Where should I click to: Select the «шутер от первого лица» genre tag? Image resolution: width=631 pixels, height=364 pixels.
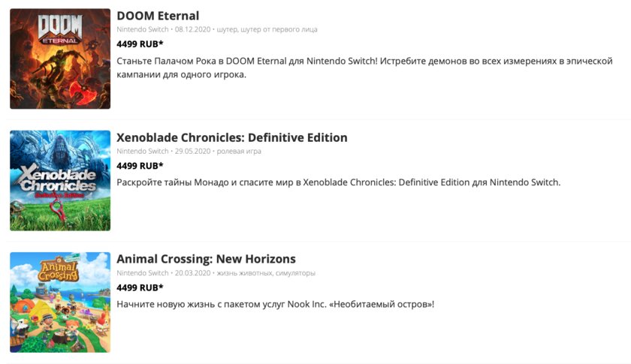pyautogui.click(x=279, y=29)
